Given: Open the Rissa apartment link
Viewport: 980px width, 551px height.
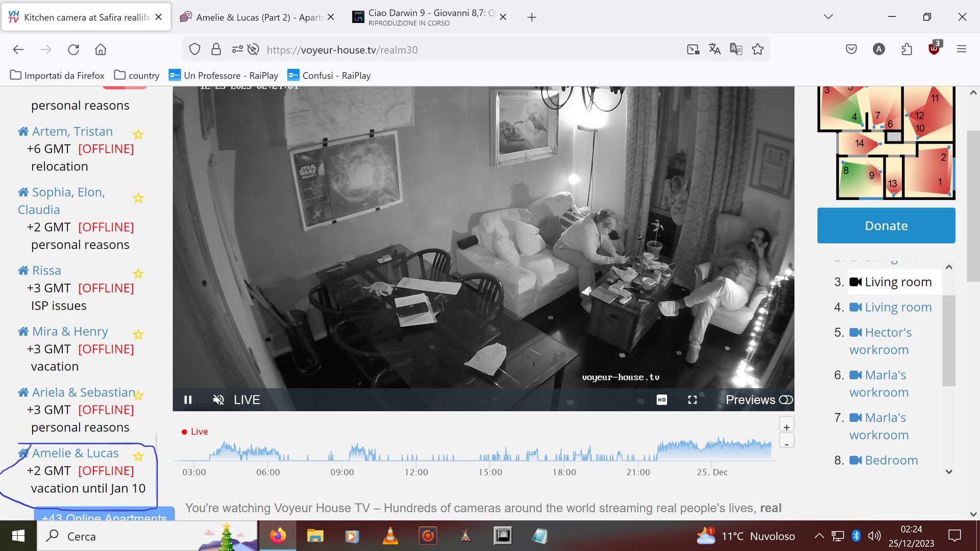Looking at the screenshot, I should click(46, 270).
